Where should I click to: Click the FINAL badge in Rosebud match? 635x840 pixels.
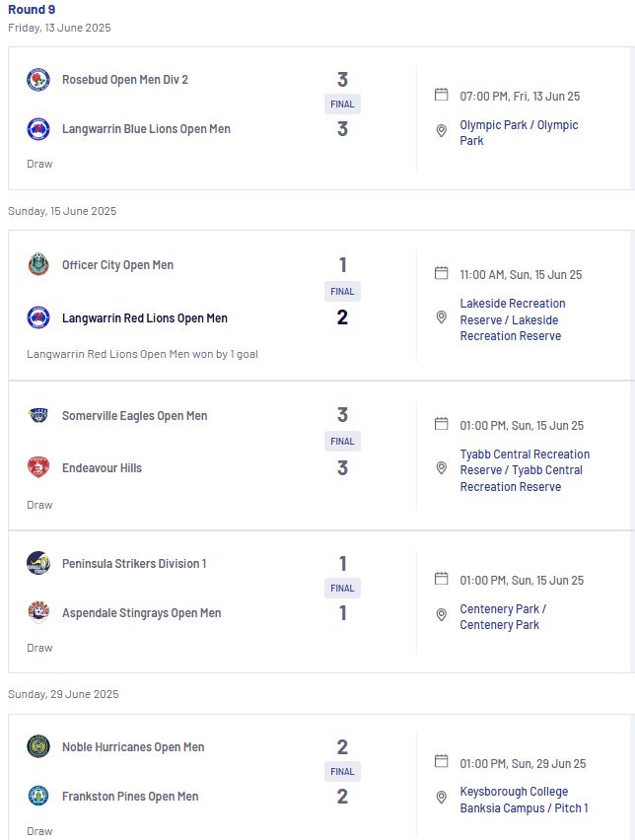(x=342, y=104)
